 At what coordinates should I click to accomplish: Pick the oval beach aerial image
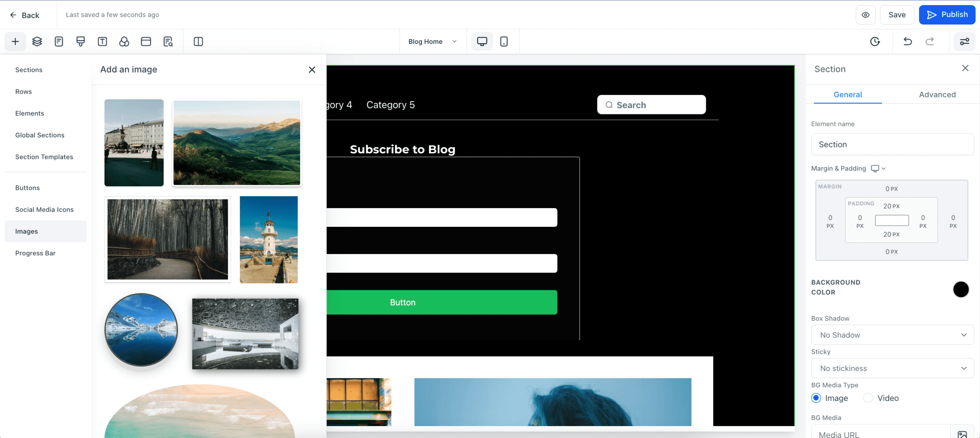tap(199, 411)
